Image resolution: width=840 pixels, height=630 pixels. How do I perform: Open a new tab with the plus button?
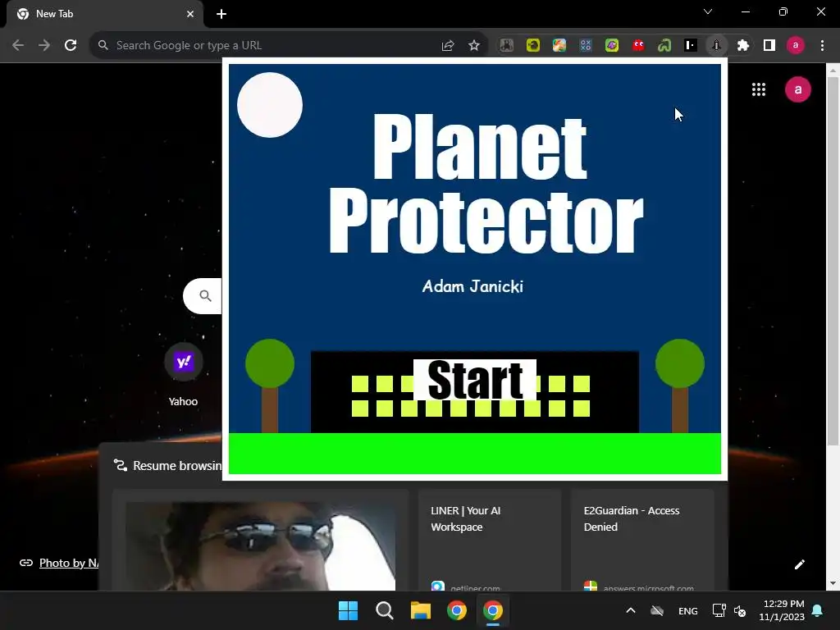tap(221, 14)
